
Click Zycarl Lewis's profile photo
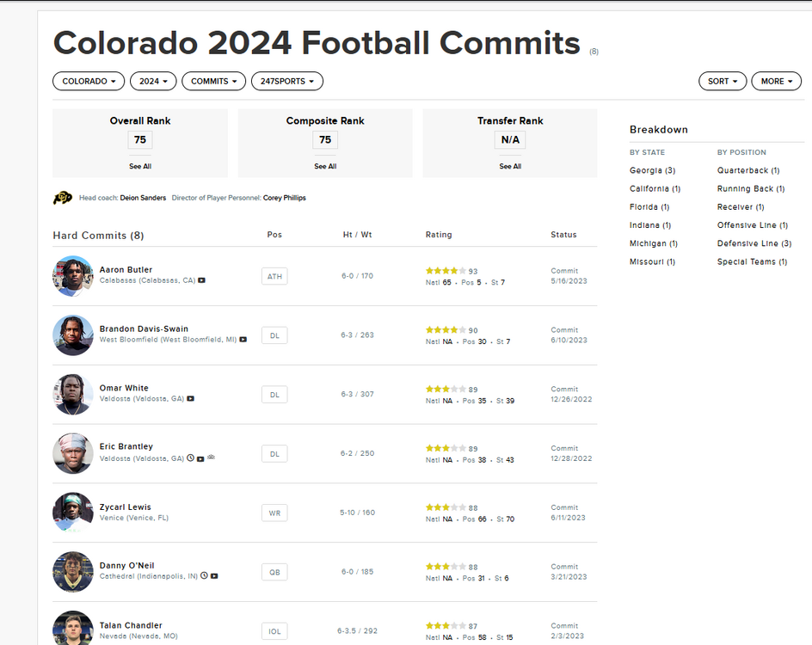[x=73, y=513]
